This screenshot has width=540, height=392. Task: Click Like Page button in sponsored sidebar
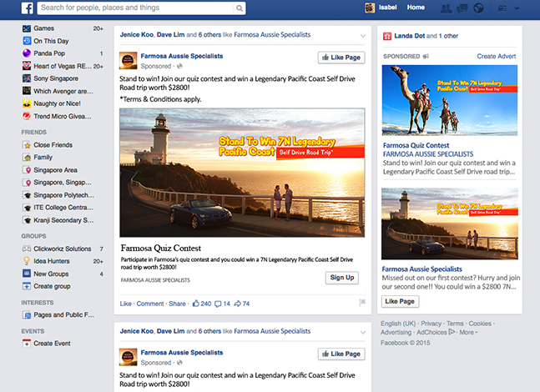click(400, 301)
